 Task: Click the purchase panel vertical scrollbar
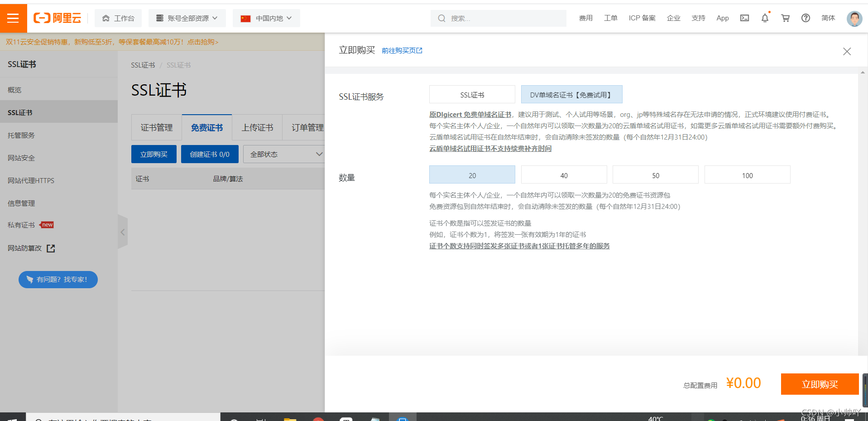coord(863,213)
